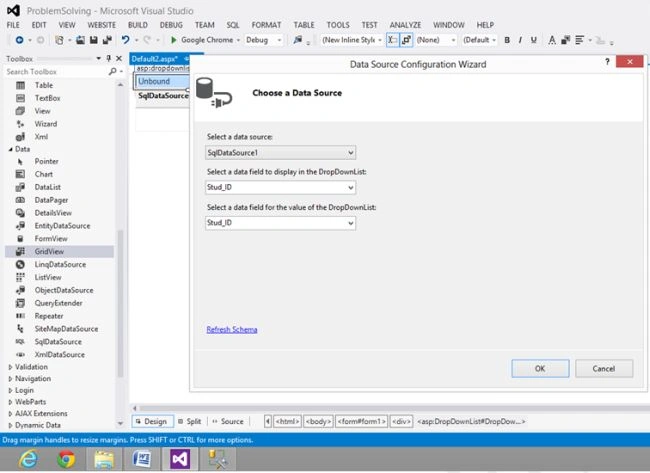Click Cancel in the wizard dialog
650x473 pixels.
[604, 369]
